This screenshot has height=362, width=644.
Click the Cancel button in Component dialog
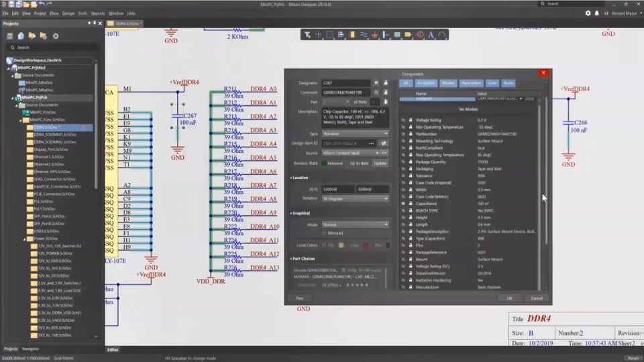click(x=537, y=298)
